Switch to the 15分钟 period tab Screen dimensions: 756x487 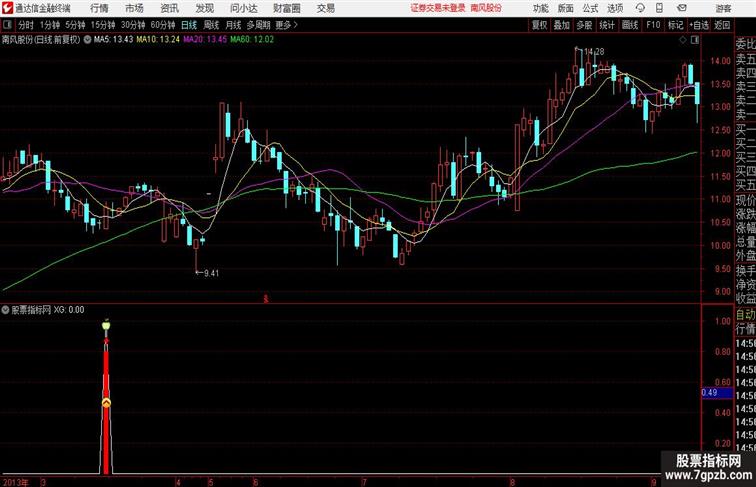pyautogui.click(x=103, y=25)
